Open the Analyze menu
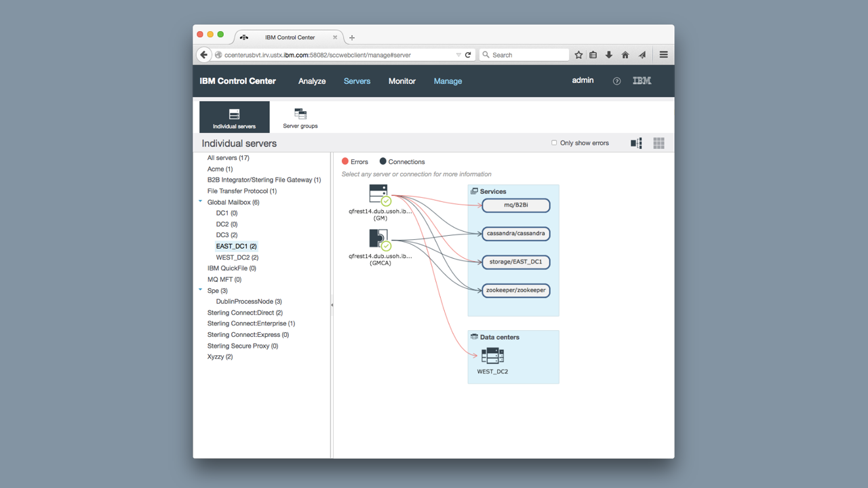Viewport: 868px width, 488px height. tap(311, 81)
